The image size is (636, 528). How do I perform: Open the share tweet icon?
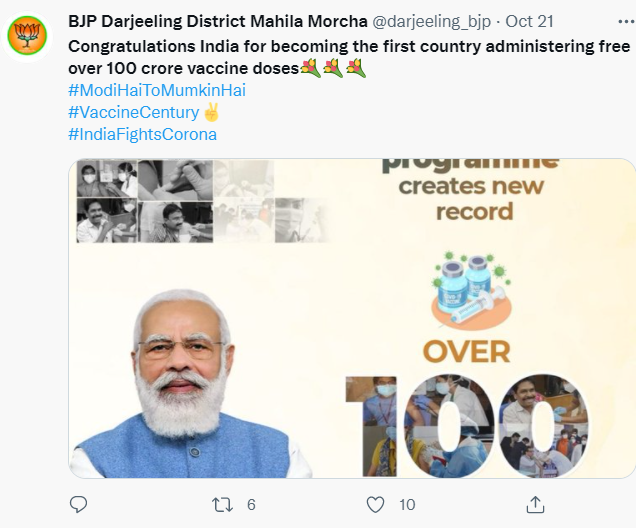(535, 504)
